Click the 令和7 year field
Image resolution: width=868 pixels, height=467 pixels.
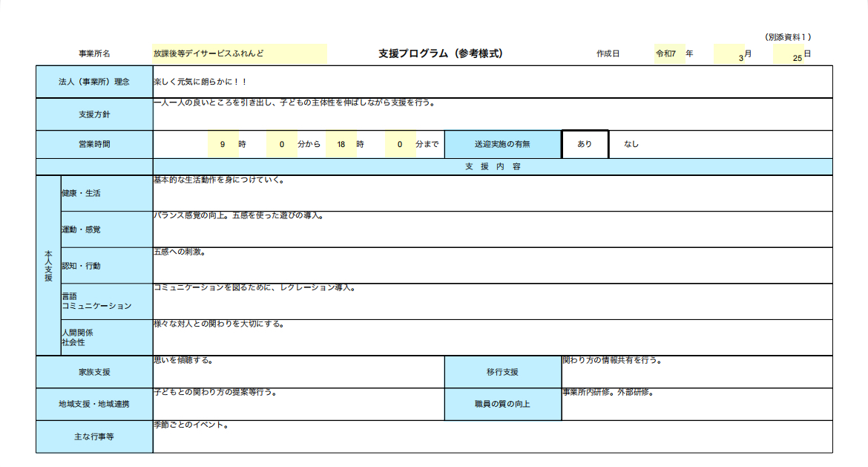pos(669,53)
